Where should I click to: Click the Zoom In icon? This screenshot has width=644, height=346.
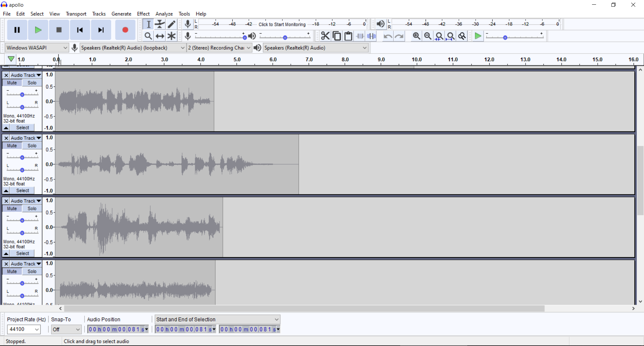416,36
